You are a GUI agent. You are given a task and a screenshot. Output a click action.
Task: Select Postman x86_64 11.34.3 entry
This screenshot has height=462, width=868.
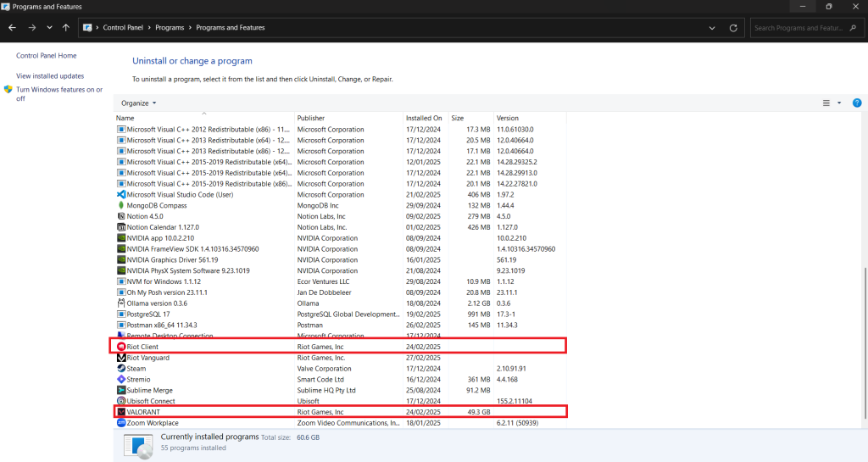(162, 326)
